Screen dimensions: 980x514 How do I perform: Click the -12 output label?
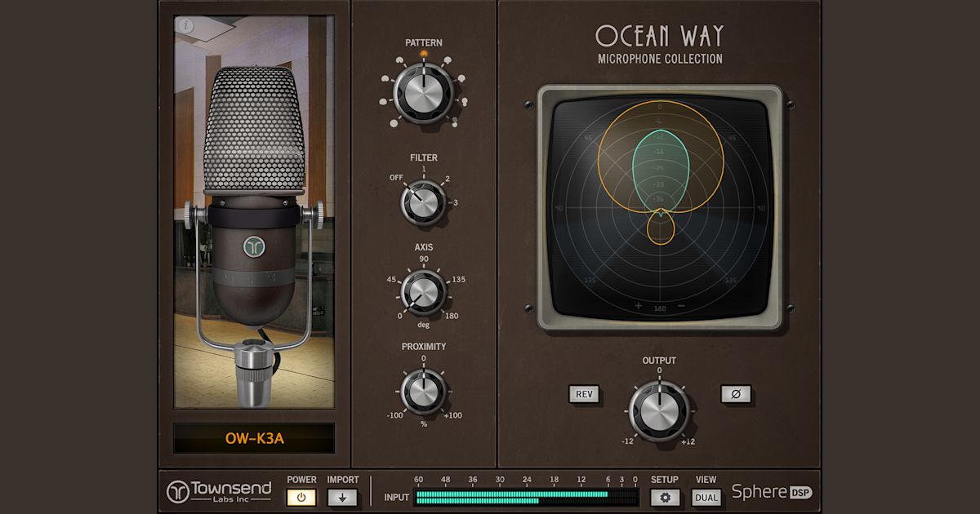(629, 441)
